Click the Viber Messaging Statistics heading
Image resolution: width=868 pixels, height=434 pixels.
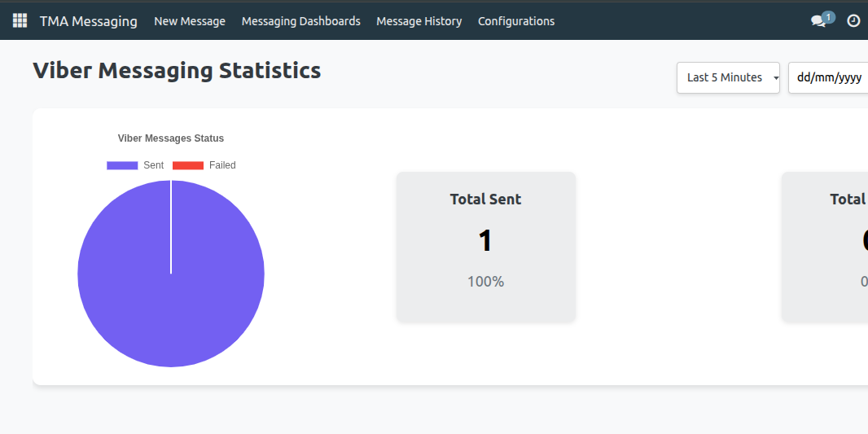177,71
